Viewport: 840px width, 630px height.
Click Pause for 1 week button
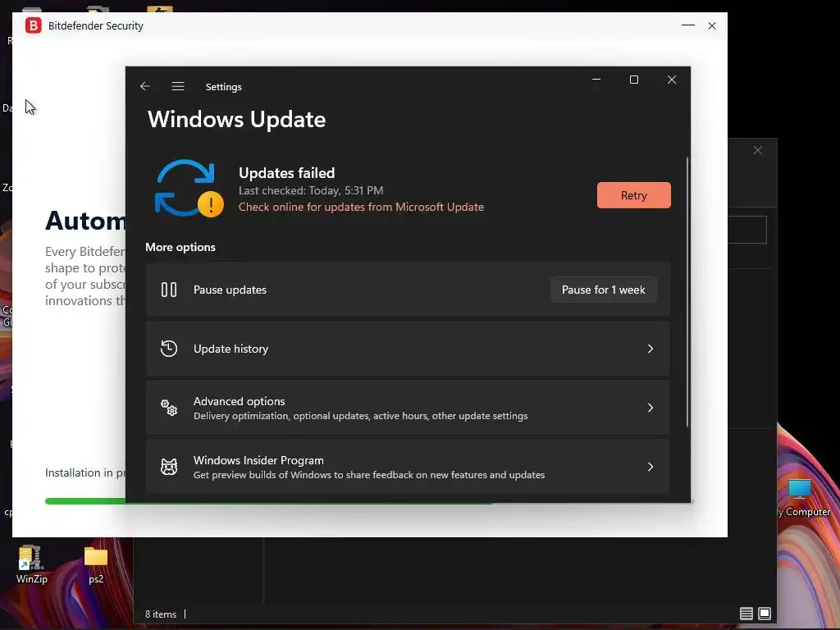[x=603, y=290]
